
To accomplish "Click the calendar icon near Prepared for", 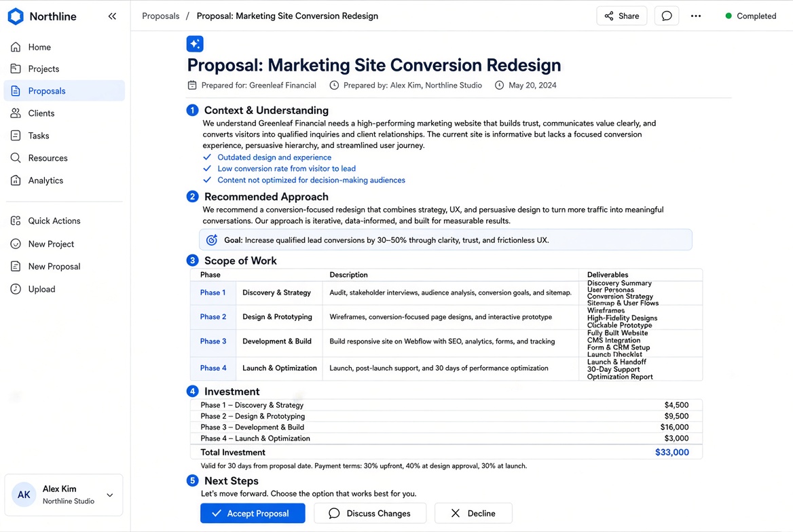I will pyautogui.click(x=192, y=85).
